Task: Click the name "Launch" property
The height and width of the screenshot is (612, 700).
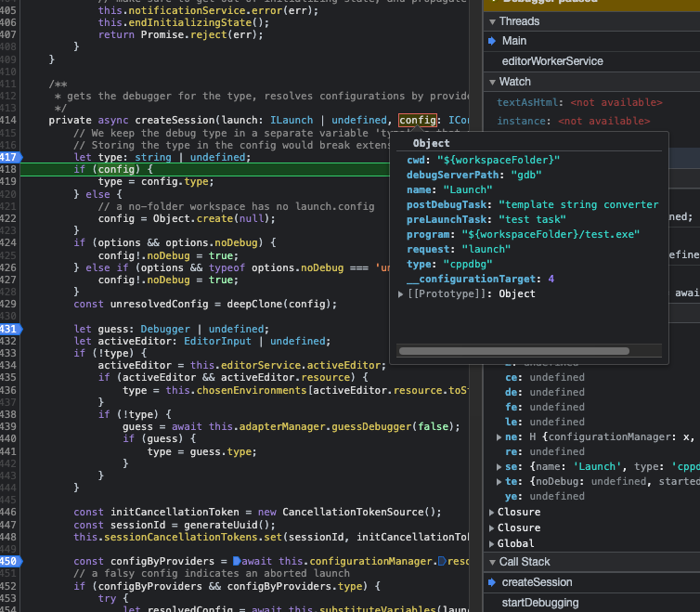Action: [x=449, y=189]
